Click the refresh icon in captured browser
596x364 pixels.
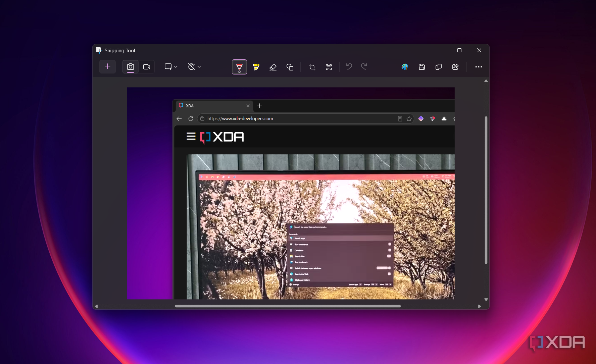point(191,119)
